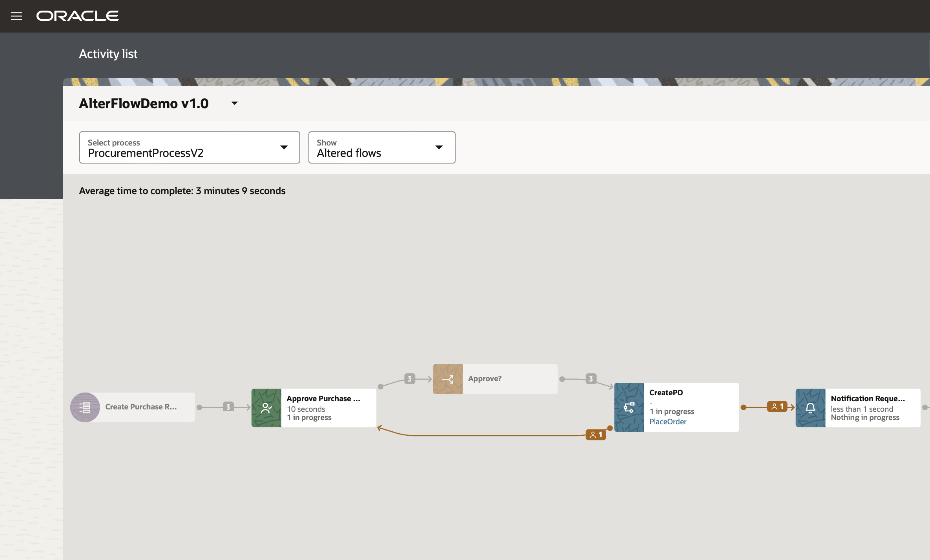930x560 pixels.
Task: Click the user icon inside the green Approve node
Action: (266, 408)
